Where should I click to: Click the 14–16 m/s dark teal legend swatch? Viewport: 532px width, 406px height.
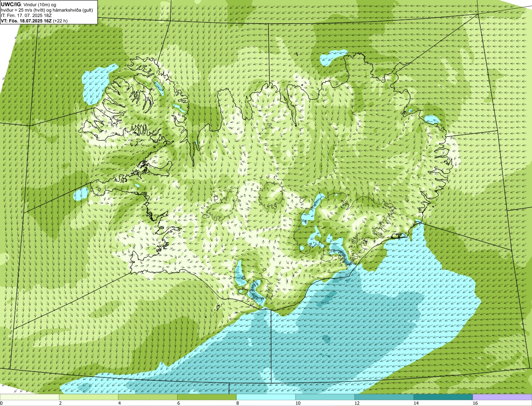coord(443,397)
